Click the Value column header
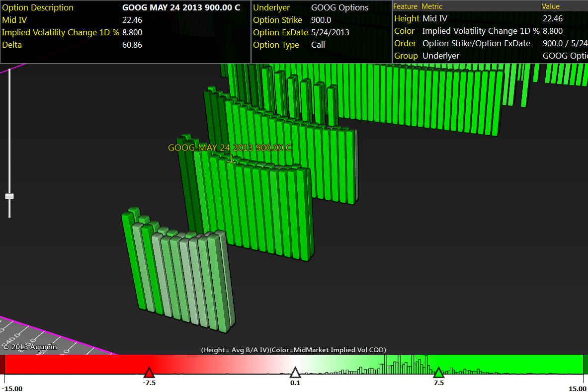This screenshot has width=588, height=392. (x=551, y=6)
